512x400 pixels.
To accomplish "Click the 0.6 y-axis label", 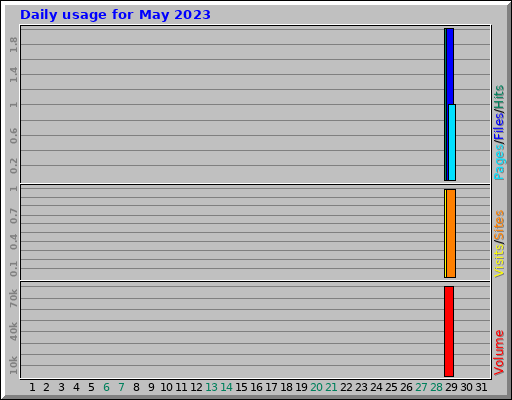I will [13, 136].
